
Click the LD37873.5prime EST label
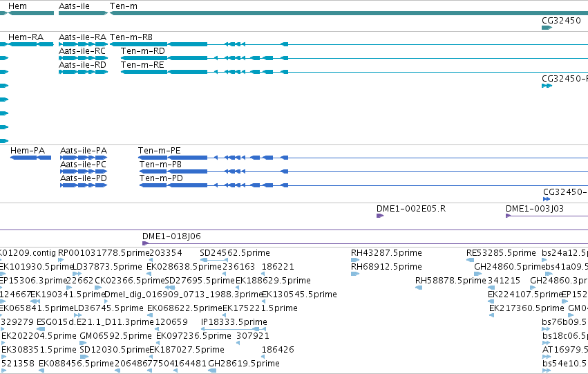point(107,267)
